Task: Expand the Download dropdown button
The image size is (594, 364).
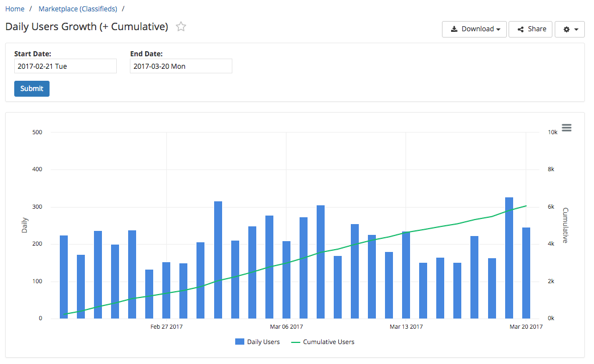Action: click(474, 29)
